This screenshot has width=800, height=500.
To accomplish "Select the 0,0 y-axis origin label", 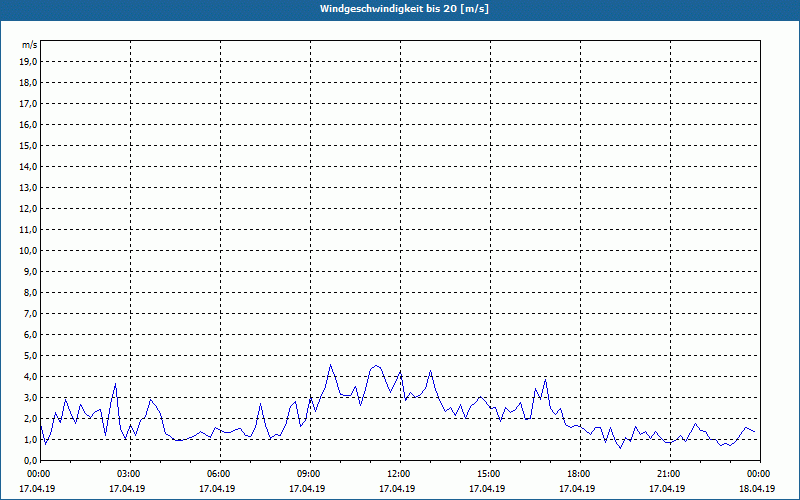I will coord(29,460).
